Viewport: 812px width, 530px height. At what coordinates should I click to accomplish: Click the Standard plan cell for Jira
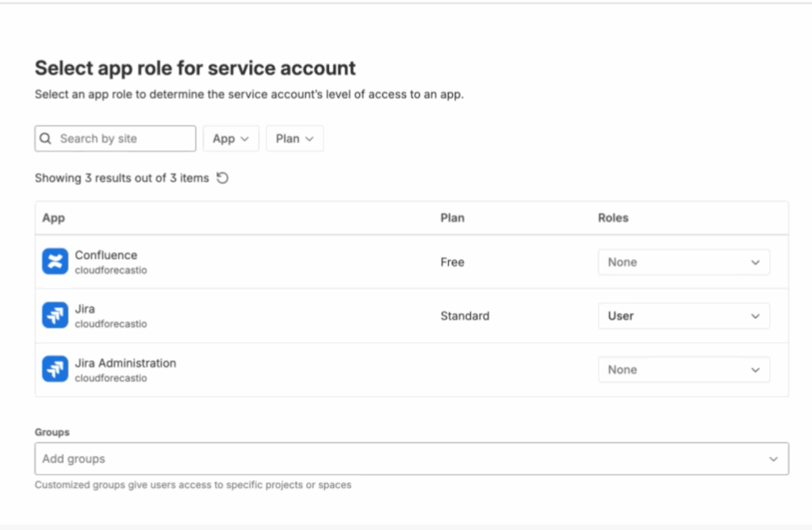point(465,316)
